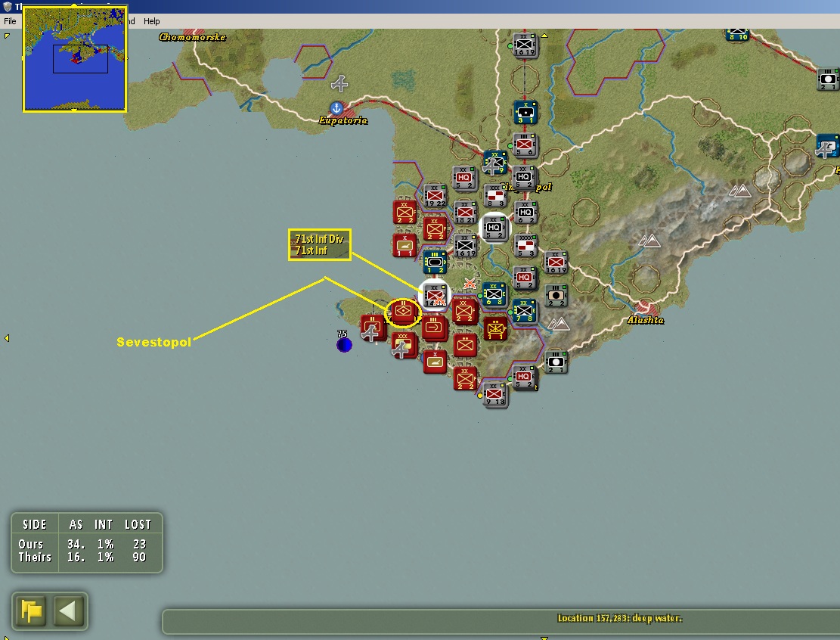Select the red-symbol HQ 5-2 at the southern coast
The width and height of the screenshot is (840, 640).
click(x=525, y=377)
